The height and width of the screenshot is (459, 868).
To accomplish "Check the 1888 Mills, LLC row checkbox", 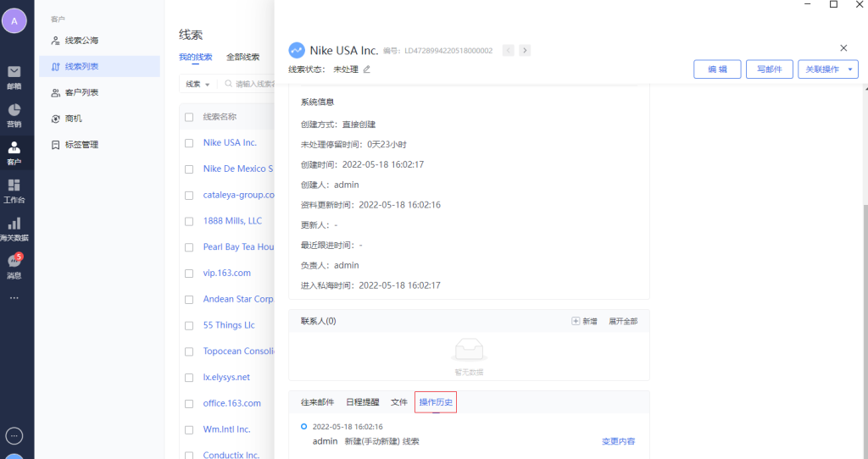I will click(189, 221).
